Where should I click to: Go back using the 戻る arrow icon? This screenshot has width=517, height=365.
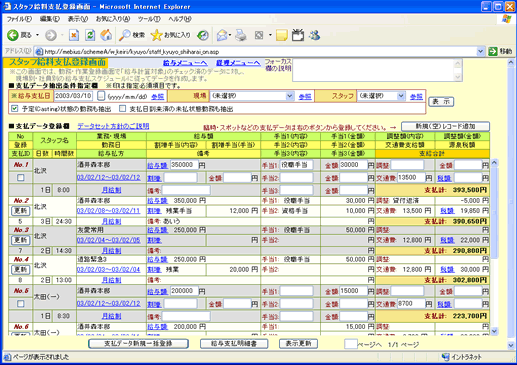pyautogui.click(x=13, y=35)
